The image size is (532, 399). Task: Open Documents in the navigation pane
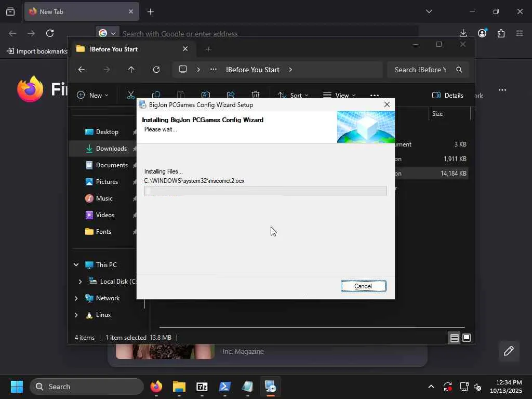tap(107, 165)
